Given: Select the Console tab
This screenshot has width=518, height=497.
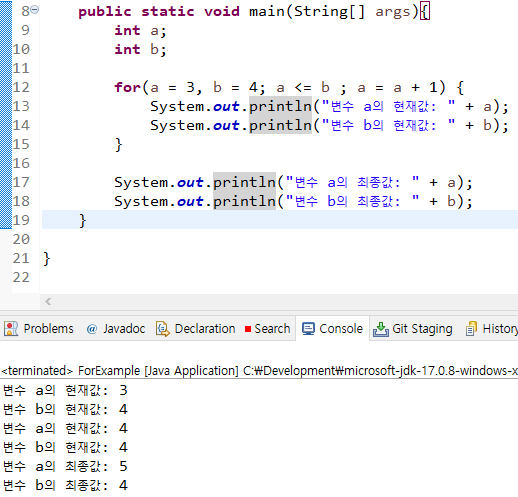Looking at the screenshot, I should coord(332,329).
